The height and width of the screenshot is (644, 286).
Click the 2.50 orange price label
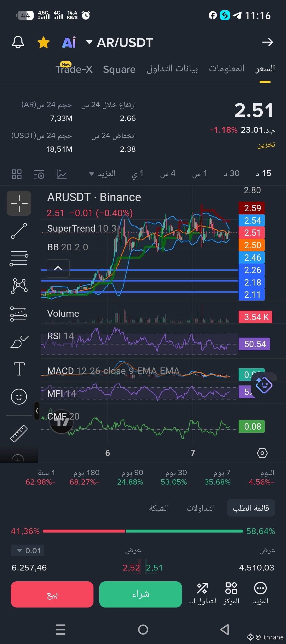[252, 245]
